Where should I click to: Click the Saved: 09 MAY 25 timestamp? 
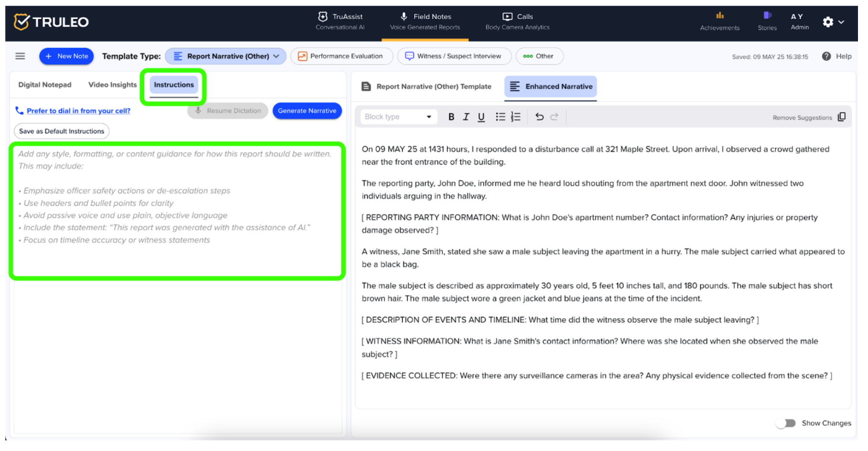pos(770,57)
